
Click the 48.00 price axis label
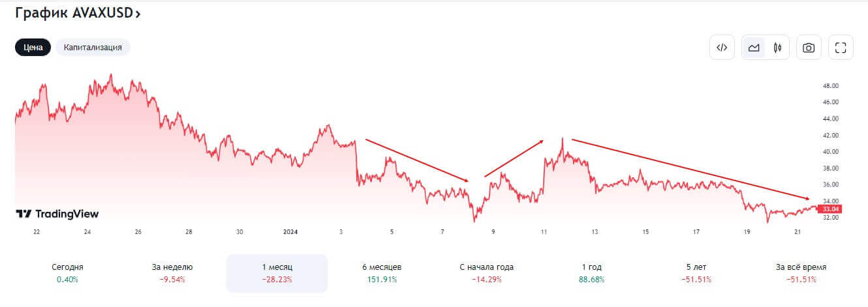point(830,86)
